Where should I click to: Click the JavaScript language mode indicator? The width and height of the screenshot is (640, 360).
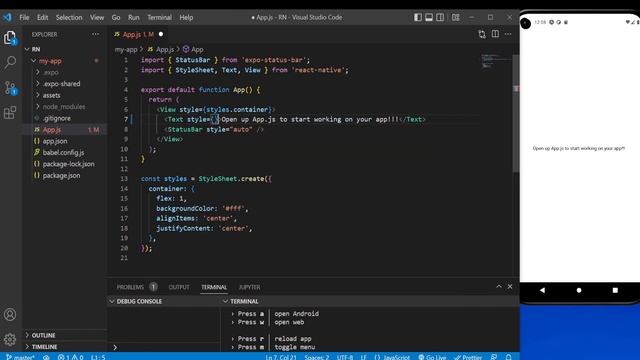(392, 357)
